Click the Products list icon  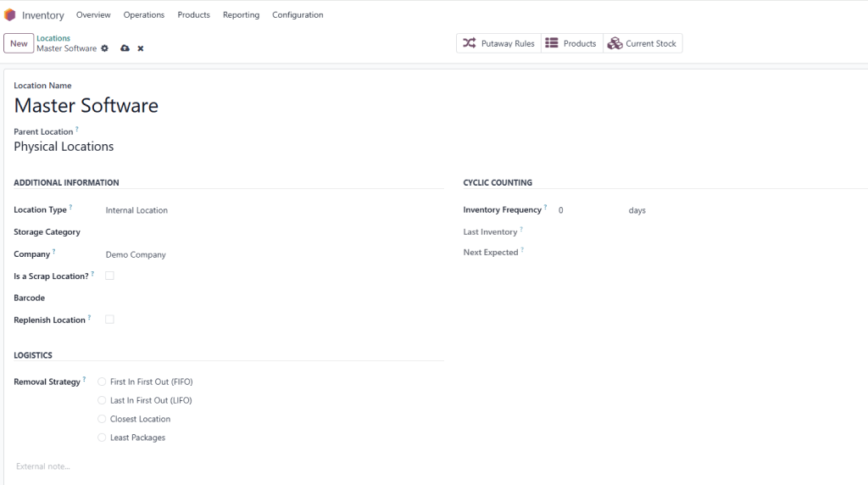[552, 43]
